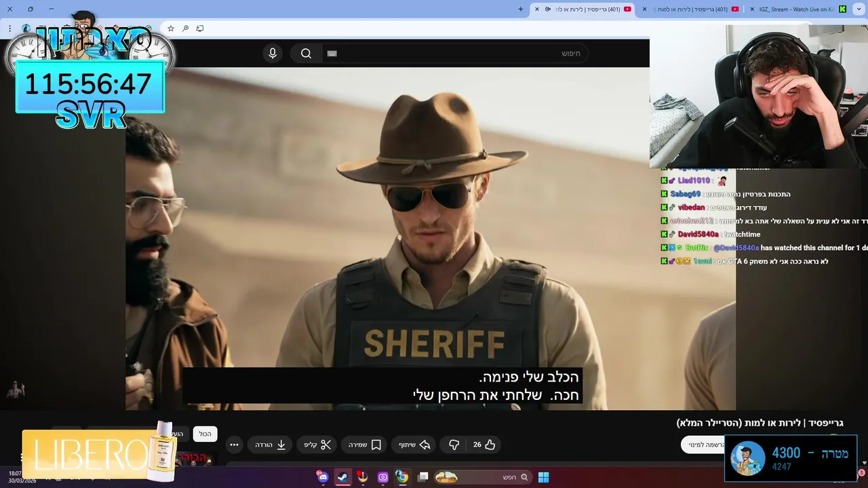Close the active YouTube tab
Image resolution: width=868 pixels, height=488 pixels.
537,9
